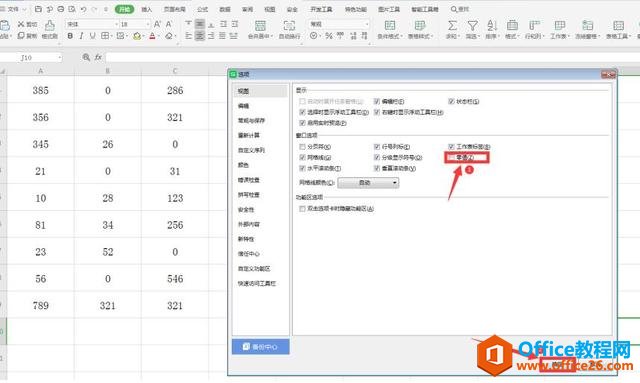Open the fill color dropdown arrow
640x383 pixels.
point(143,36)
